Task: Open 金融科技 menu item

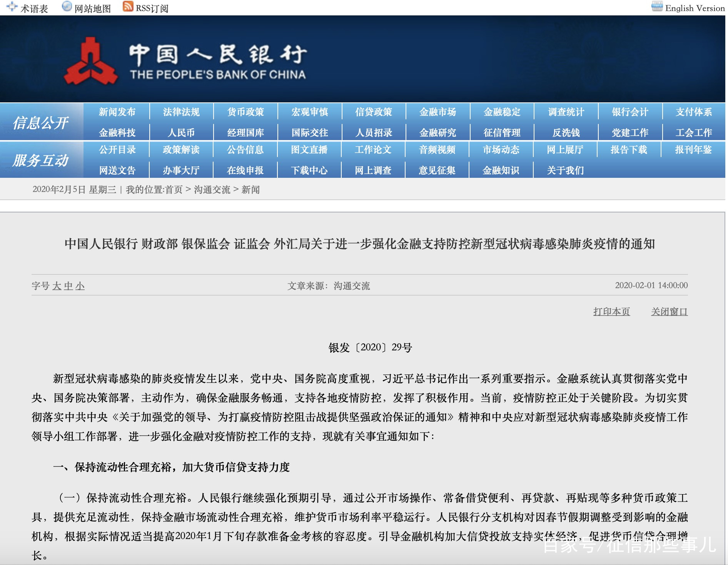Action: point(117,133)
